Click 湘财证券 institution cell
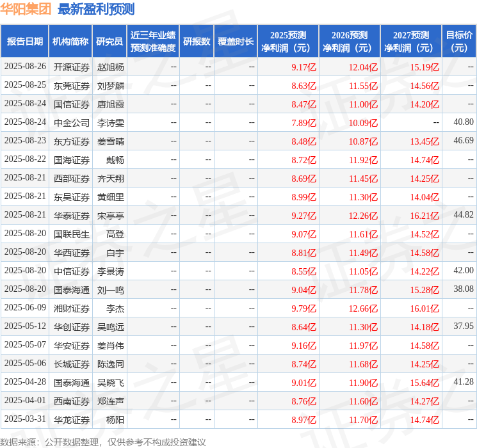This screenshot has width=477, height=448. click(72, 308)
